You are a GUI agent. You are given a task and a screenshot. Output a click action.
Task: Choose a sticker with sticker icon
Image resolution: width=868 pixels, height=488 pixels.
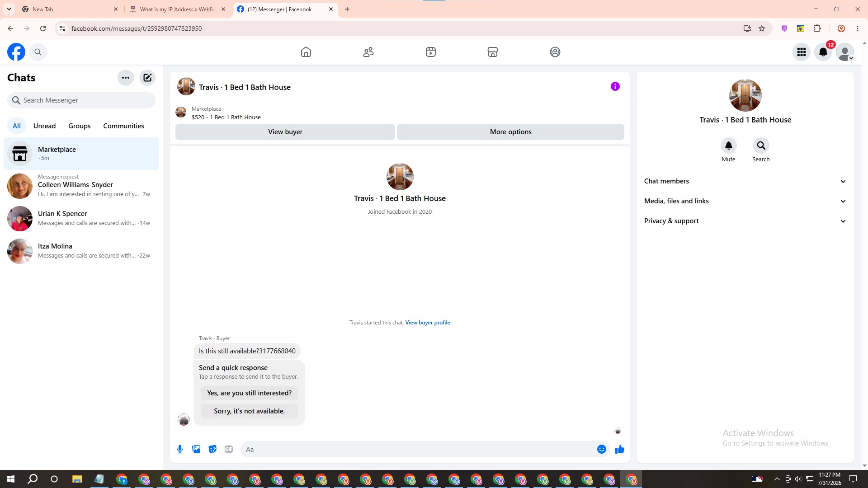click(x=212, y=449)
